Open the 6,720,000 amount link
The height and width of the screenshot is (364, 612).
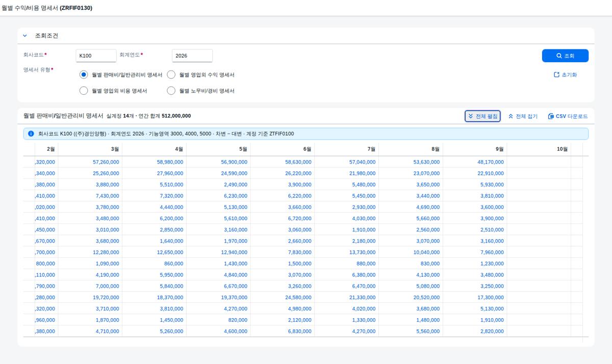(x=300, y=218)
